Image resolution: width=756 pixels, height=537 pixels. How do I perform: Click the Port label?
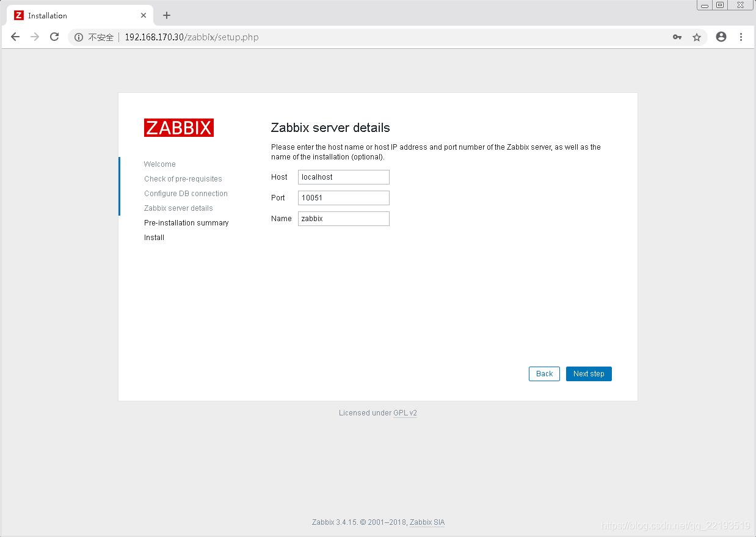278,198
